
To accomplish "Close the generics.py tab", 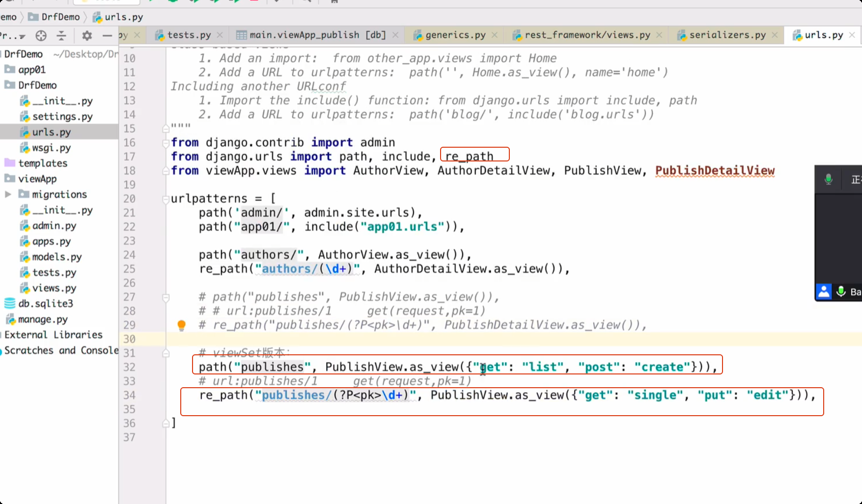I will pyautogui.click(x=495, y=35).
